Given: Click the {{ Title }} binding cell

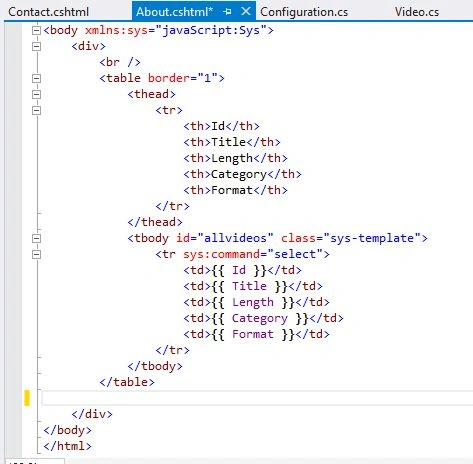Looking at the screenshot, I should (x=253, y=286).
